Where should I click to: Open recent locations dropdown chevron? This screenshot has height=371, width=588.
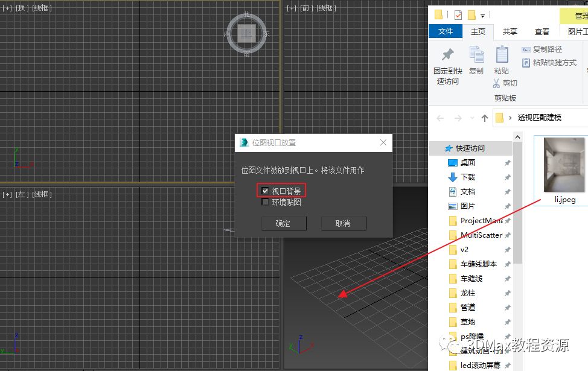point(472,118)
